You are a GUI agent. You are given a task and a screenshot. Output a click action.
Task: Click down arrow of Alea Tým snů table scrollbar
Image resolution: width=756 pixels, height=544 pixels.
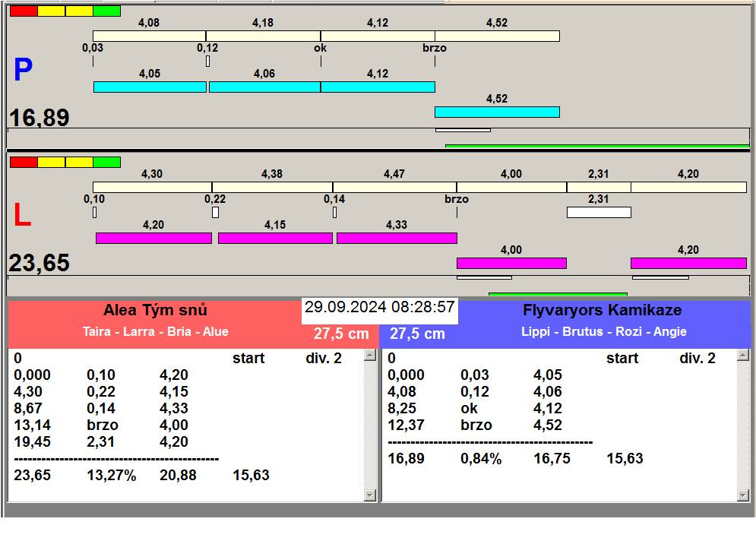370,495
